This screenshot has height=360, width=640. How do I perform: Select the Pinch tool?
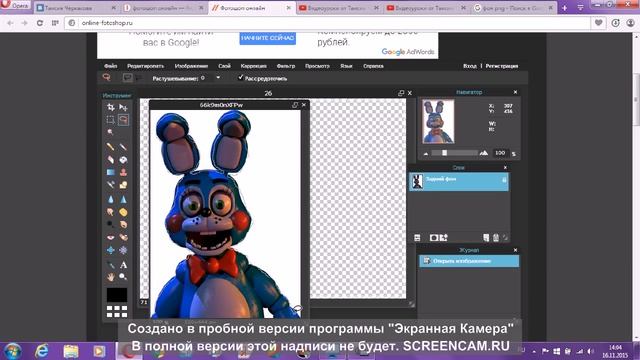(123, 250)
